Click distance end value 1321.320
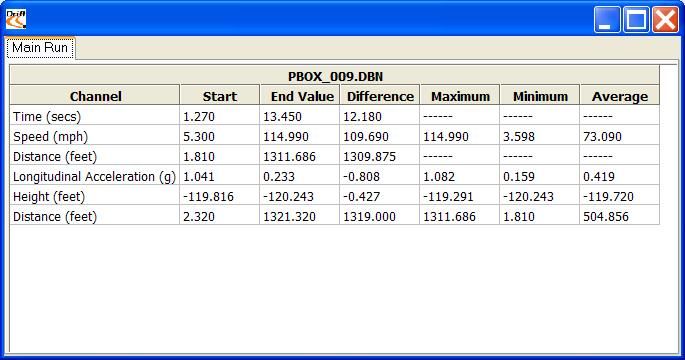This screenshot has height=360, width=685. click(289, 217)
